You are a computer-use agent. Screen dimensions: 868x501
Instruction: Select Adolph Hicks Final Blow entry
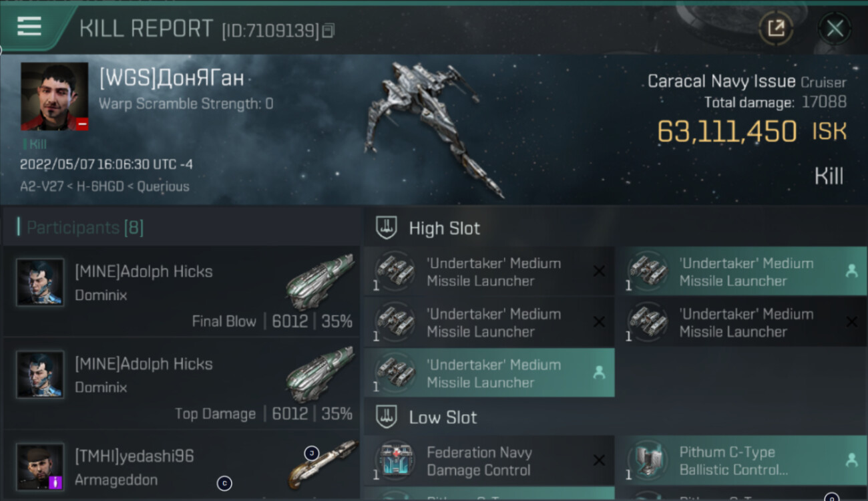(x=182, y=291)
